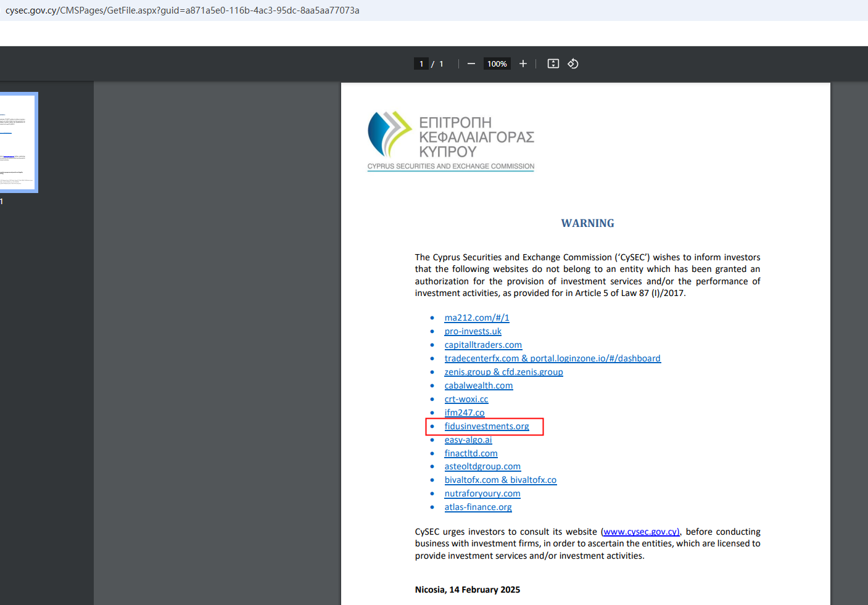The height and width of the screenshot is (605, 868).
Task: Zoom out with the minus button
Action: click(471, 64)
